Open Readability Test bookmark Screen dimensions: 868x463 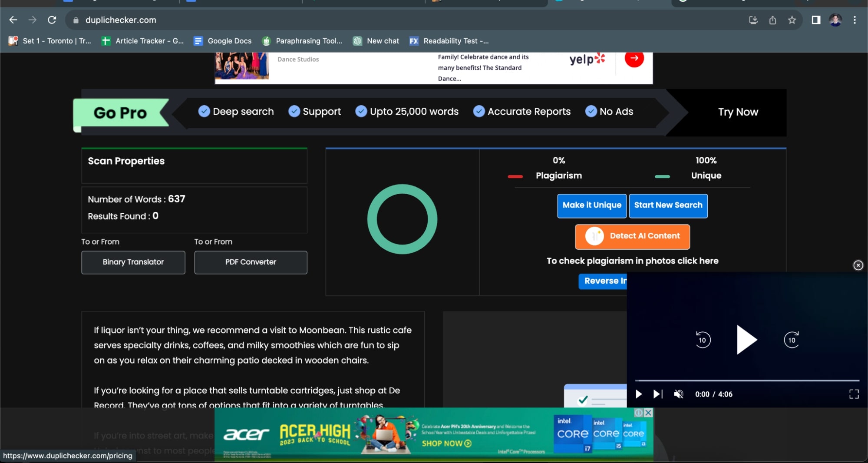coord(449,41)
